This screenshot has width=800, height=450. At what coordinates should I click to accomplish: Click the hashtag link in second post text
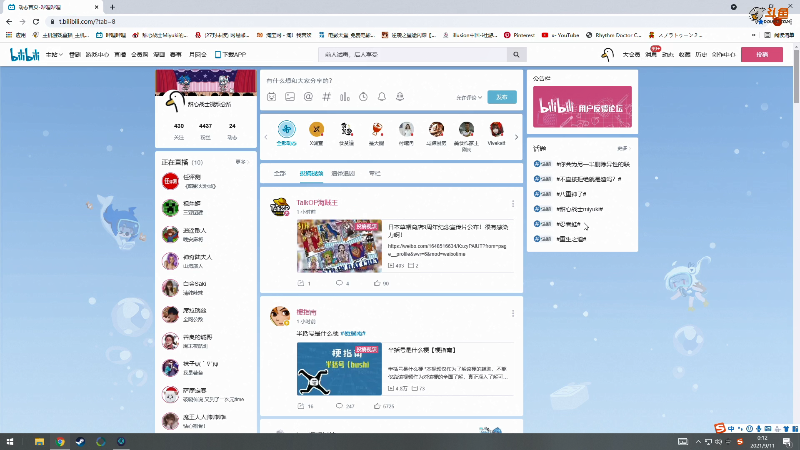click(x=353, y=333)
